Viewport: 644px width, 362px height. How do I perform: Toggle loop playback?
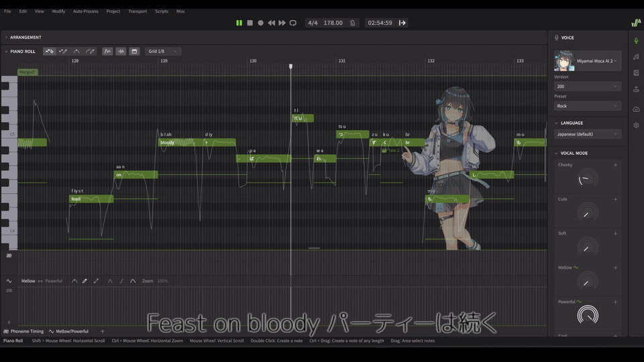(293, 23)
